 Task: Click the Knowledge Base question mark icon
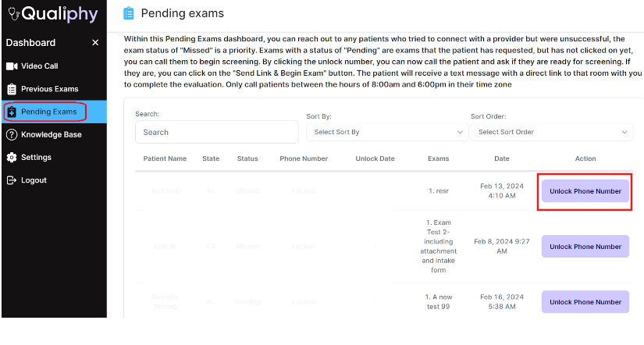click(12, 134)
